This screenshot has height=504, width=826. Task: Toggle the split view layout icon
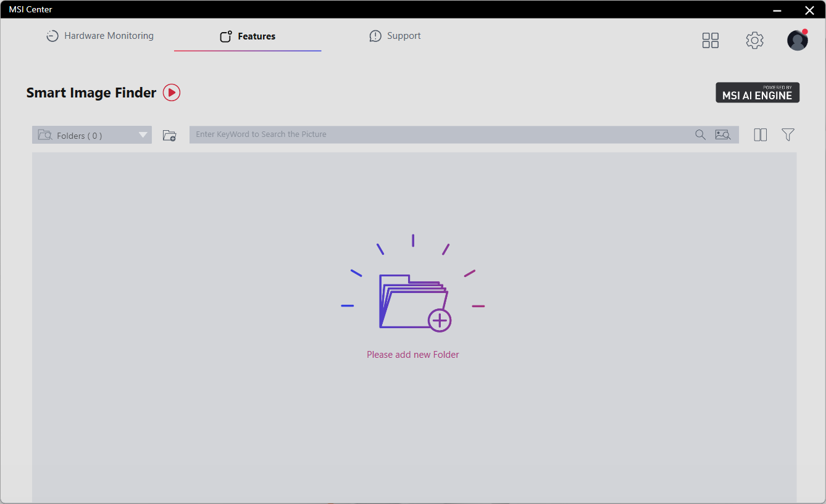(x=761, y=134)
